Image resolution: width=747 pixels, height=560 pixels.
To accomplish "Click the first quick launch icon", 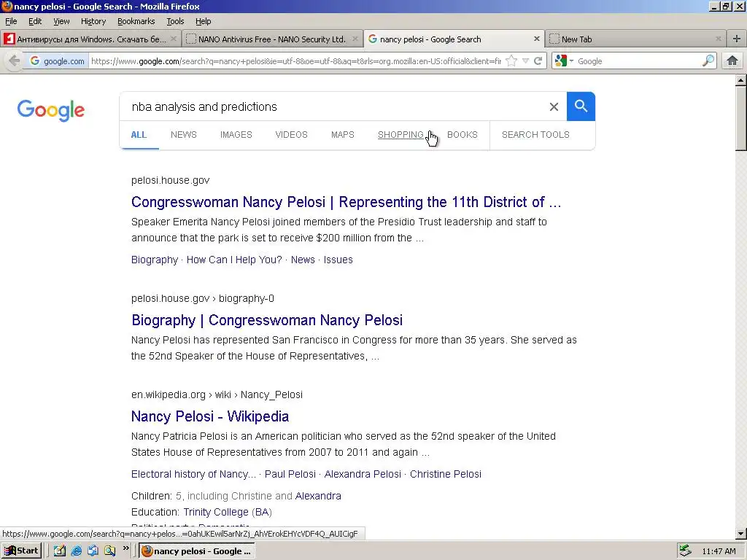I will coord(60,551).
